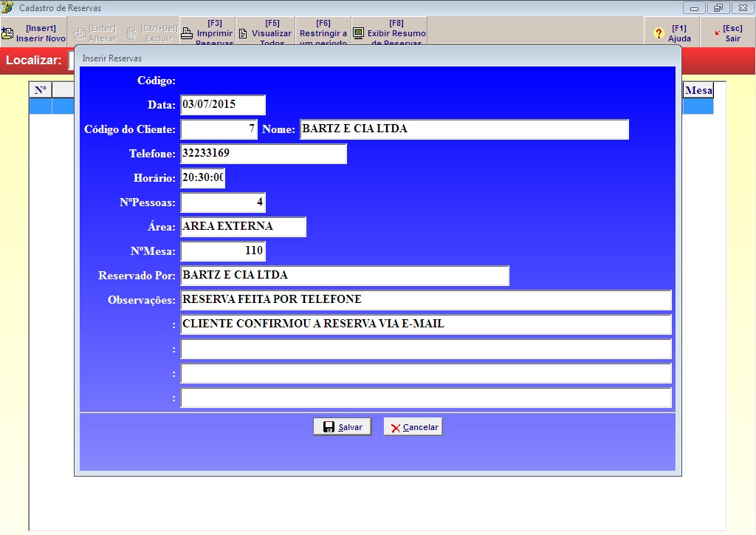Click the Exibir Resumo de Reservas icon
The image size is (756, 535).
(x=358, y=33)
